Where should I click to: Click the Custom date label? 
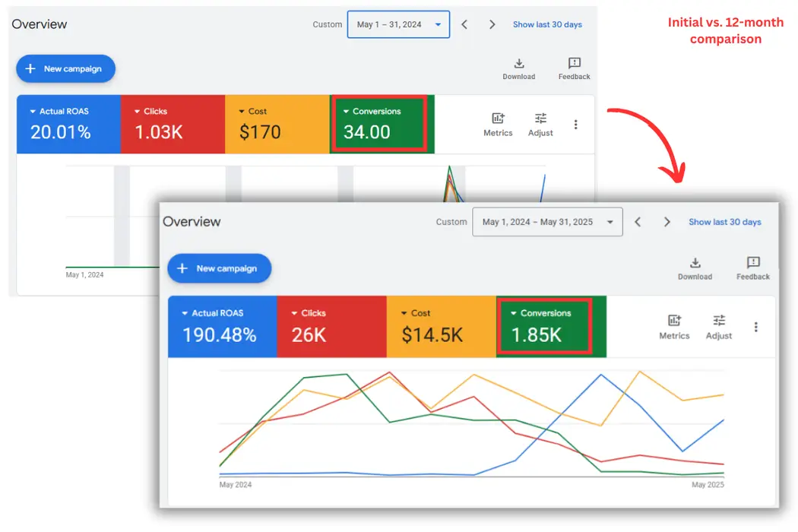[x=451, y=221]
